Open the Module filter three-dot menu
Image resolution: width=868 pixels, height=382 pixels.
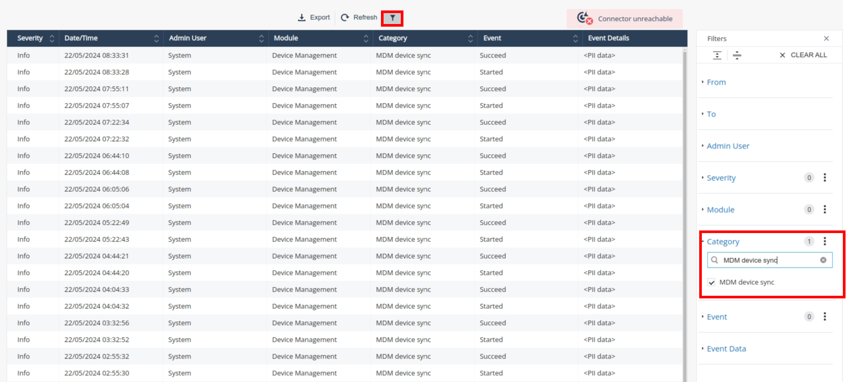click(825, 210)
